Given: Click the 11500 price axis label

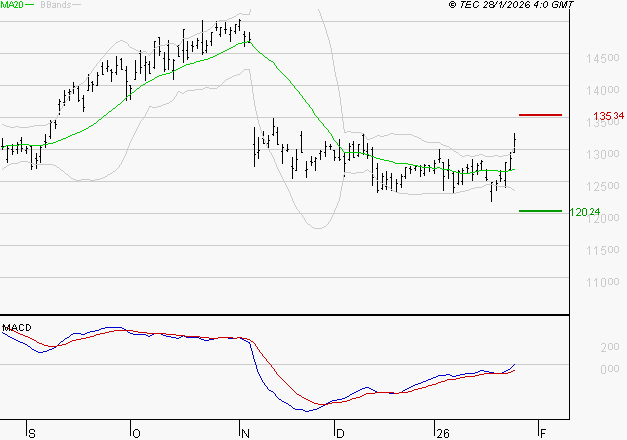Looking at the screenshot, I should tap(603, 250).
